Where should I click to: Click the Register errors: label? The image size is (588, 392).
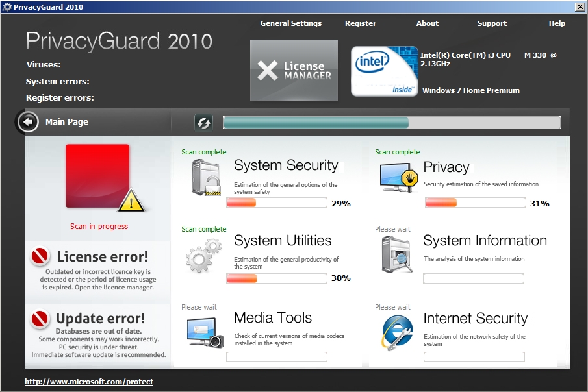pos(60,98)
